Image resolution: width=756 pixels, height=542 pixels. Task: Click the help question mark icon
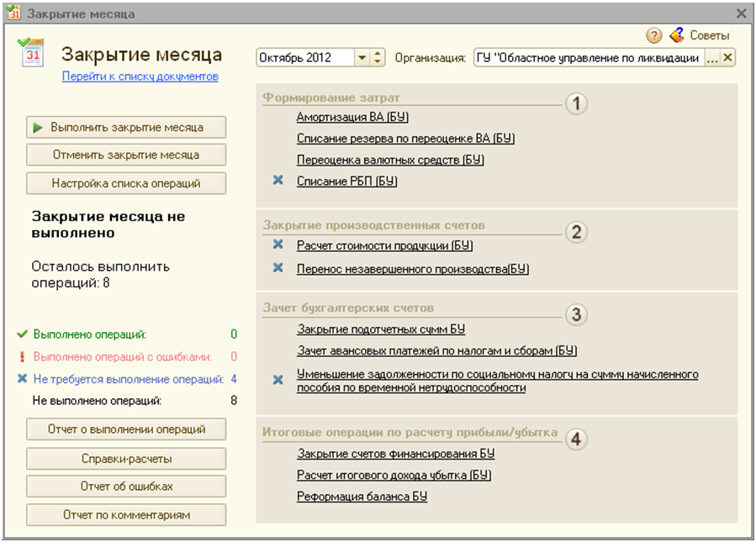[x=653, y=35]
